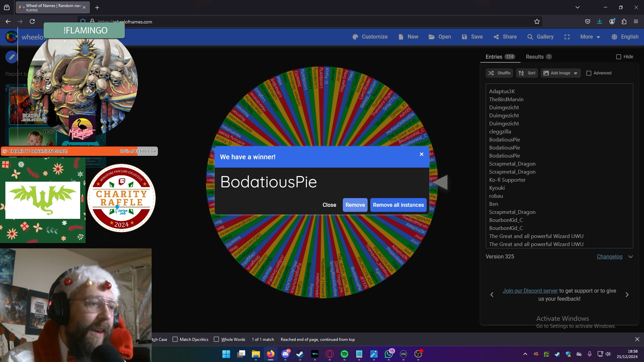Open the Gallery search icon
This screenshot has width=644, height=362.
[530, 37]
